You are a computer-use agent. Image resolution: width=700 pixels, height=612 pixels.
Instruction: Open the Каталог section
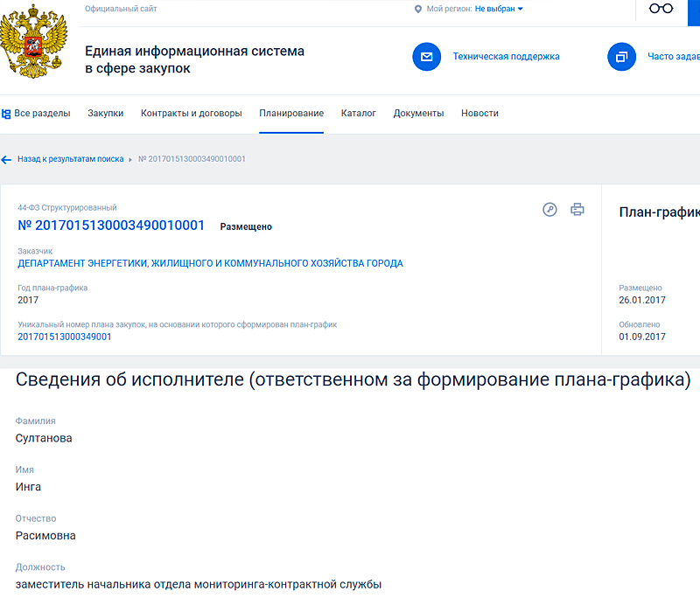(x=359, y=113)
